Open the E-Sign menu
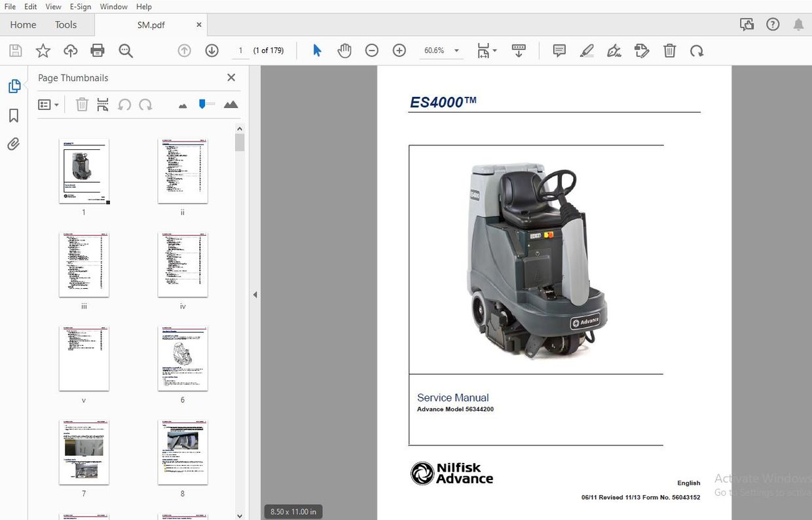The image size is (812, 520). pyautogui.click(x=80, y=7)
